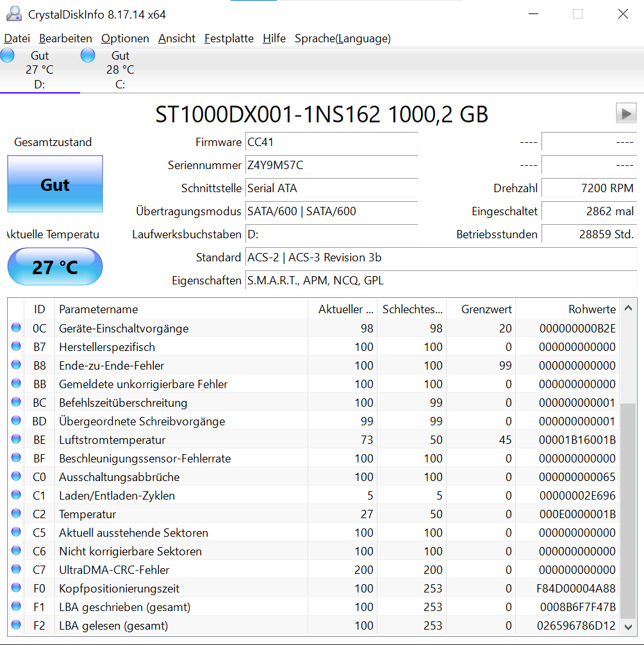644x645 pixels.
Task: Click the Firmware field showing CC41
Action: click(x=332, y=142)
